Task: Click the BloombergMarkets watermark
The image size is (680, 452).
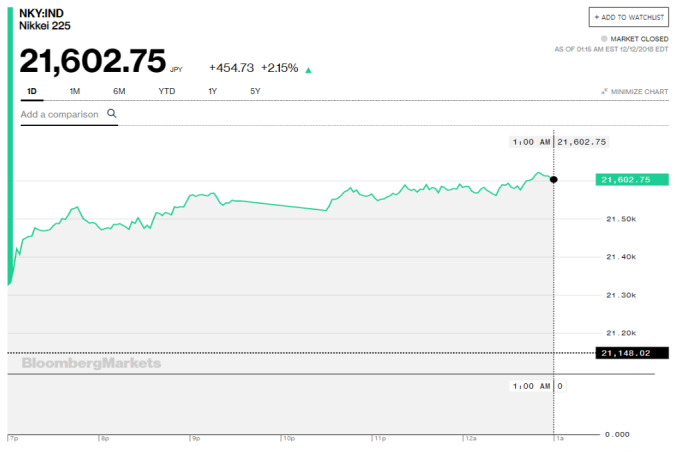Action: pos(91,363)
